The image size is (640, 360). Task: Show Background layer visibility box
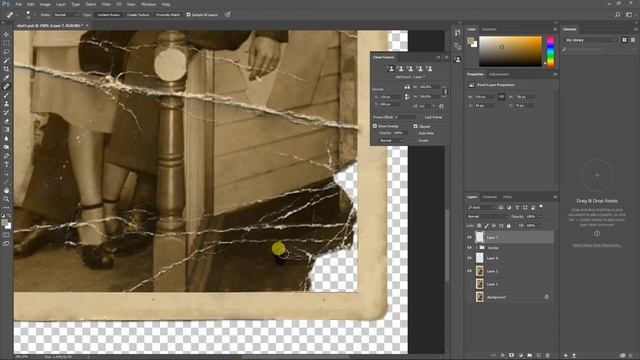(469, 297)
